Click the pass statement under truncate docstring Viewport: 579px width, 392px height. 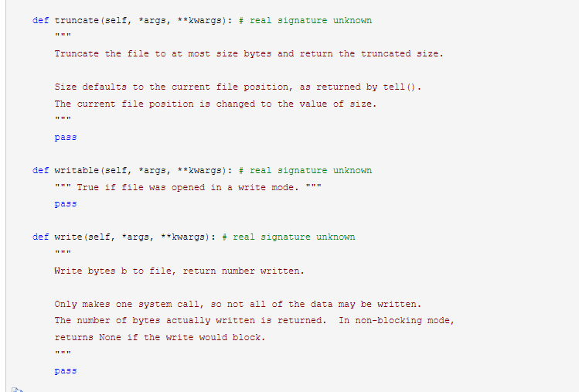[66, 138]
